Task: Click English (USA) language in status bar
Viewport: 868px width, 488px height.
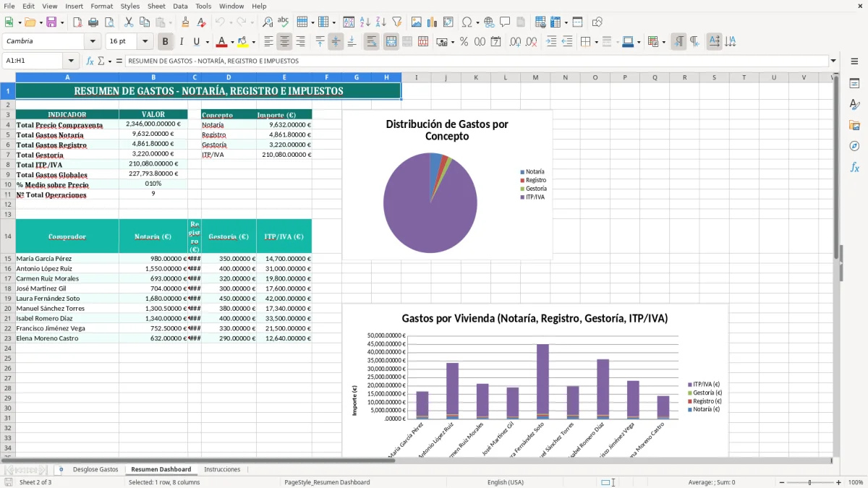Action: click(506, 482)
